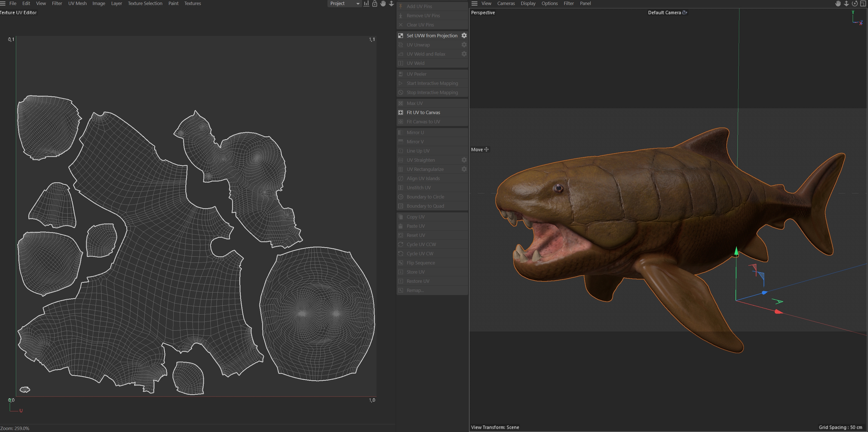The width and height of the screenshot is (868, 432).
Task: Click the Move tool indicator in viewport
Action: (x=480, y=150)
